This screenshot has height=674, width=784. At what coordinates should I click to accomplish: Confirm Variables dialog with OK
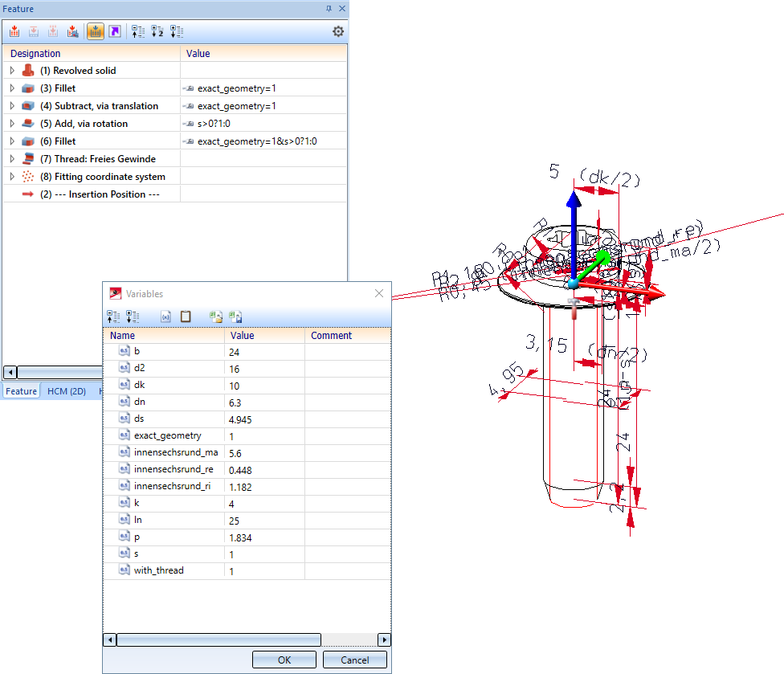click(284, 660)
